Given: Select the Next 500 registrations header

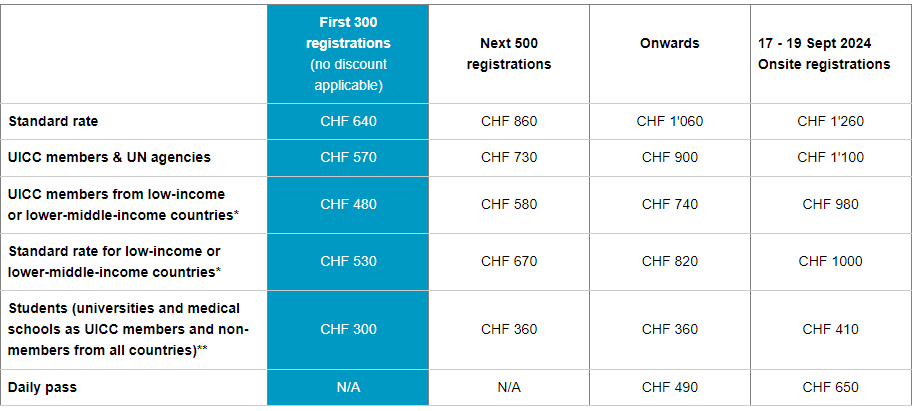Looking at the screenshot, I should pos(509,54).
